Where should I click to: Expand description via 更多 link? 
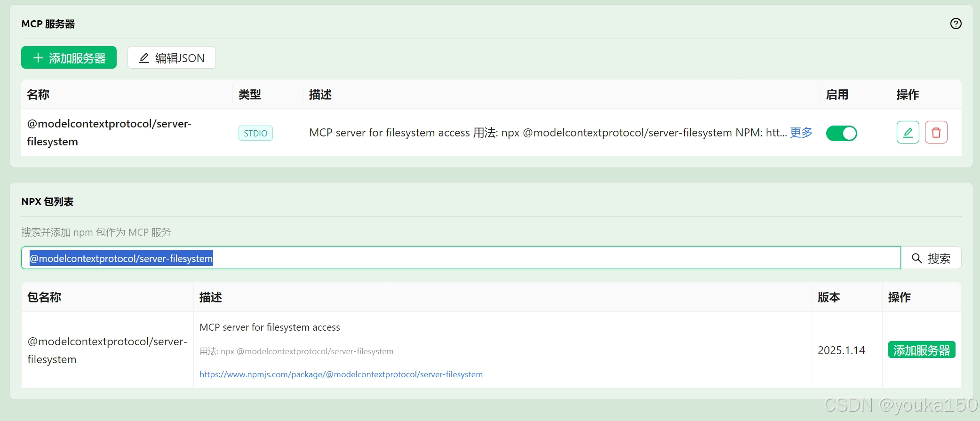pos(801,133)
